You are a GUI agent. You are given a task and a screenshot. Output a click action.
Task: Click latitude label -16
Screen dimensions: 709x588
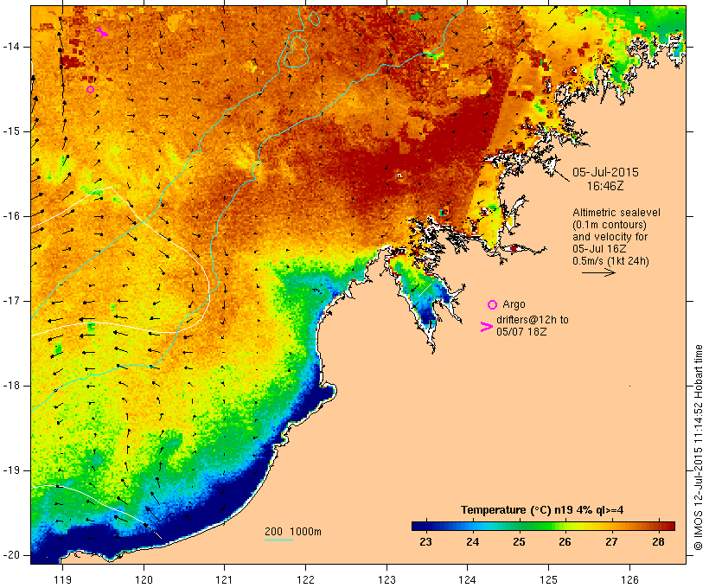(x=10, y=216)
